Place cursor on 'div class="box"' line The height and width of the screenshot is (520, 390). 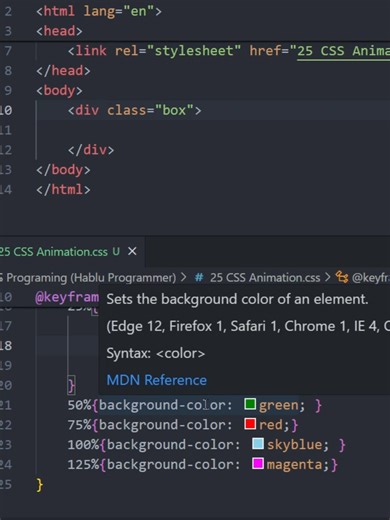pyautogui.click(x=135, y=110)
